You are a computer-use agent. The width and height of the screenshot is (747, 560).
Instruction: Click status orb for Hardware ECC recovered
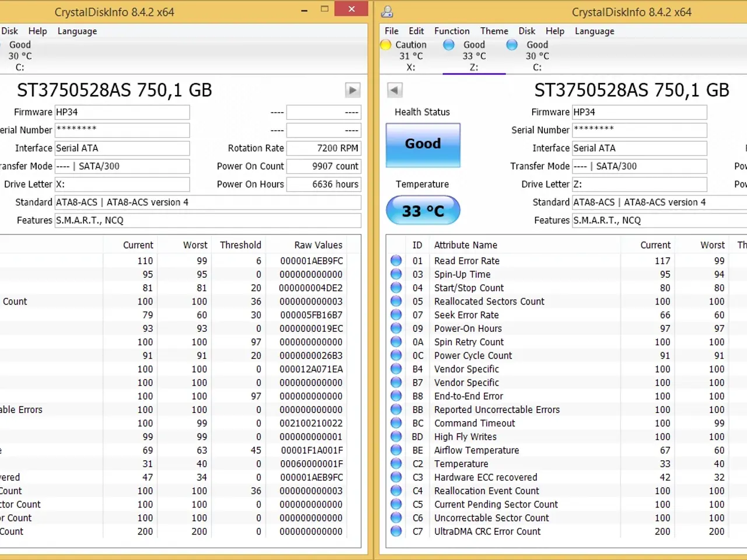(396, 477)
